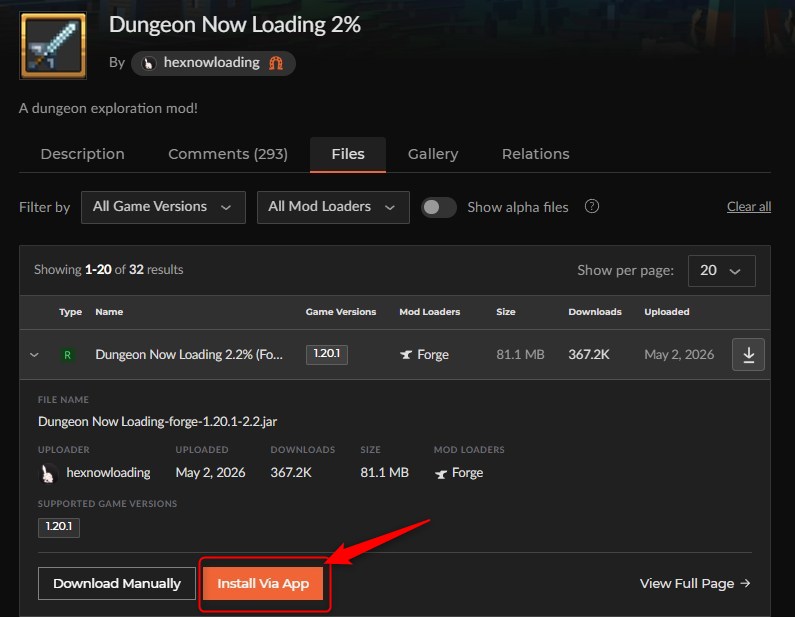Click the Mod Loaders column header
The image size is (795, 617).
click(x=429, y=312)
